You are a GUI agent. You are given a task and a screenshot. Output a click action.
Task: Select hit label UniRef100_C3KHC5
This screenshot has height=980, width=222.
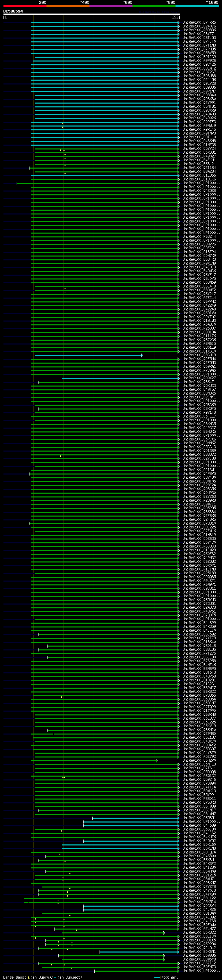click(x=199, y=424)
